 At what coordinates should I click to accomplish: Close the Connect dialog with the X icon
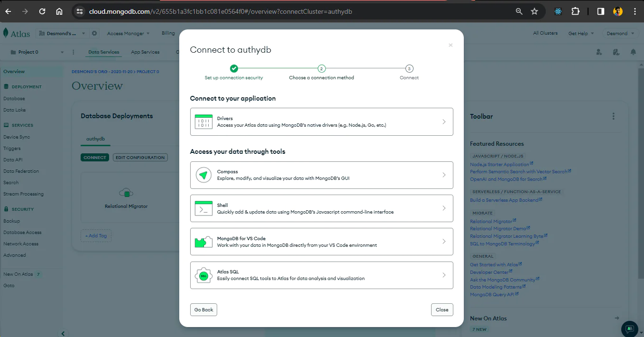pos(451,45)
